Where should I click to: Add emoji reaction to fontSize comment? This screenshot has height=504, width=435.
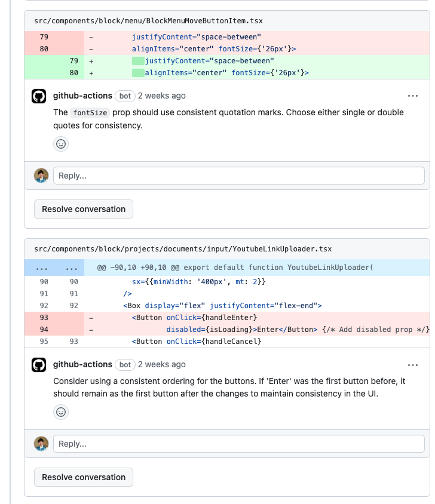(x=61, y=144)
